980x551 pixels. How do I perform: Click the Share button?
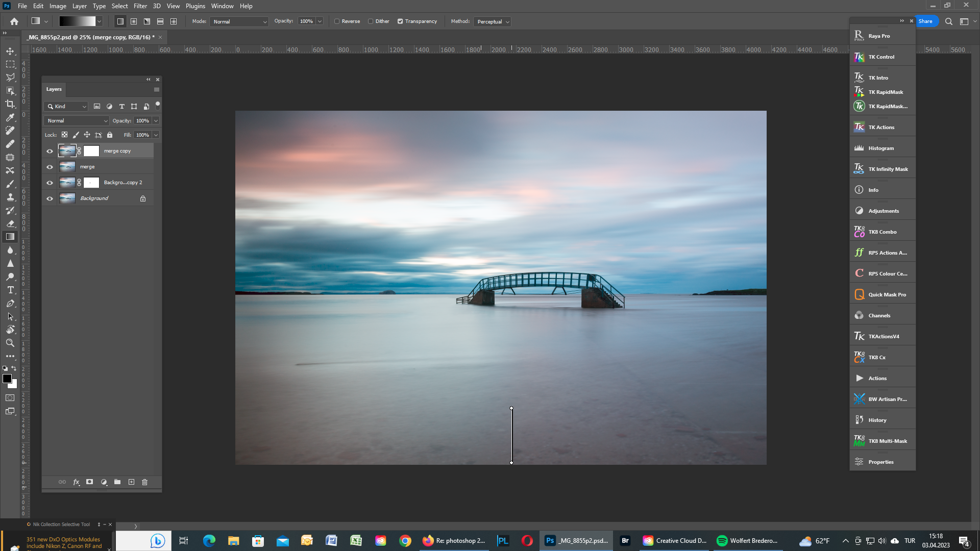[926, 21]
